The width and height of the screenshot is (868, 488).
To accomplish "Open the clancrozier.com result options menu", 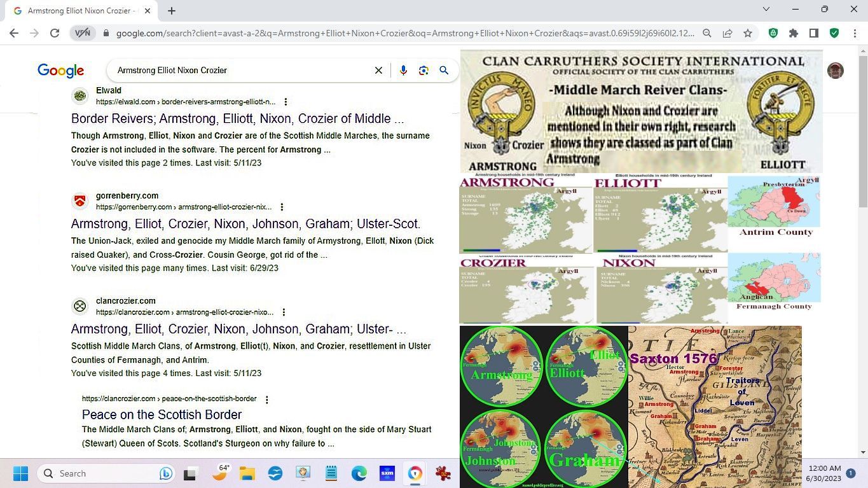I will click(284, 312).
